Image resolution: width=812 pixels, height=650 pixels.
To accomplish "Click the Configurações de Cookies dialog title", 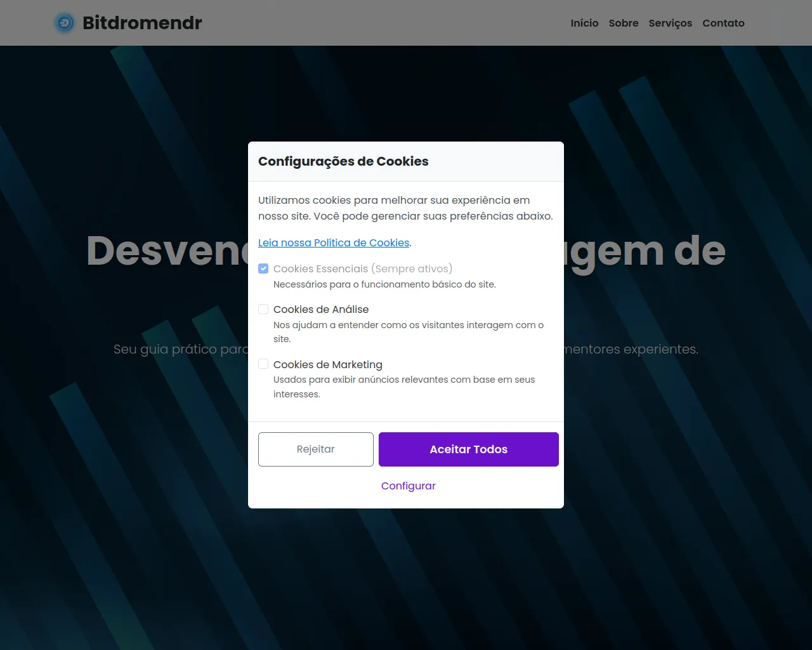I will pos(343,161).
